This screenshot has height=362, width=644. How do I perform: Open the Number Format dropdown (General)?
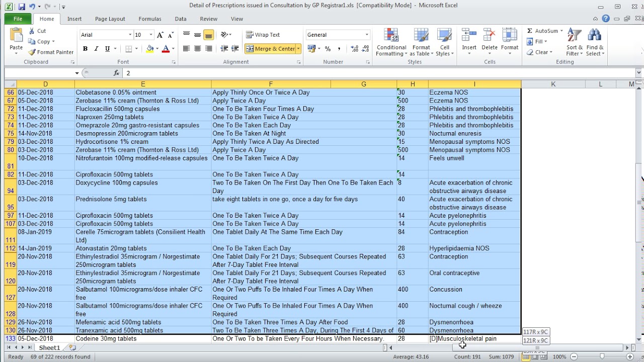coord(367,35)
